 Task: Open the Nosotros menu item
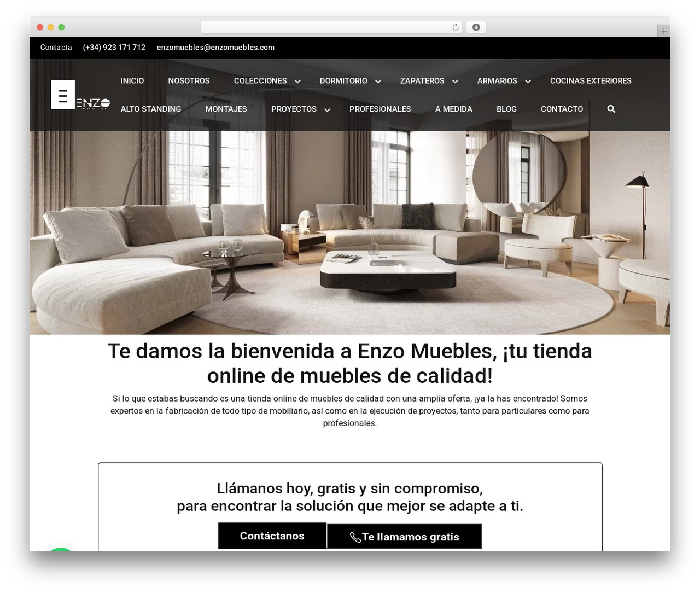pyautogui.click(x=189, y=80)
